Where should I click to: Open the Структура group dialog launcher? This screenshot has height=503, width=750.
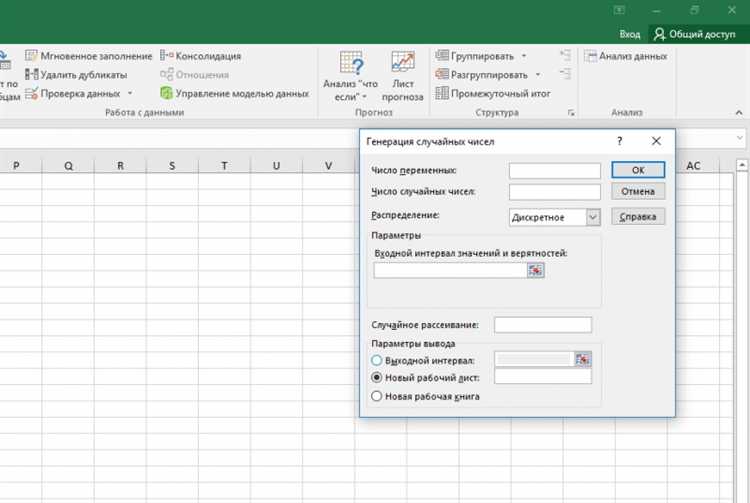pos(571,113)
